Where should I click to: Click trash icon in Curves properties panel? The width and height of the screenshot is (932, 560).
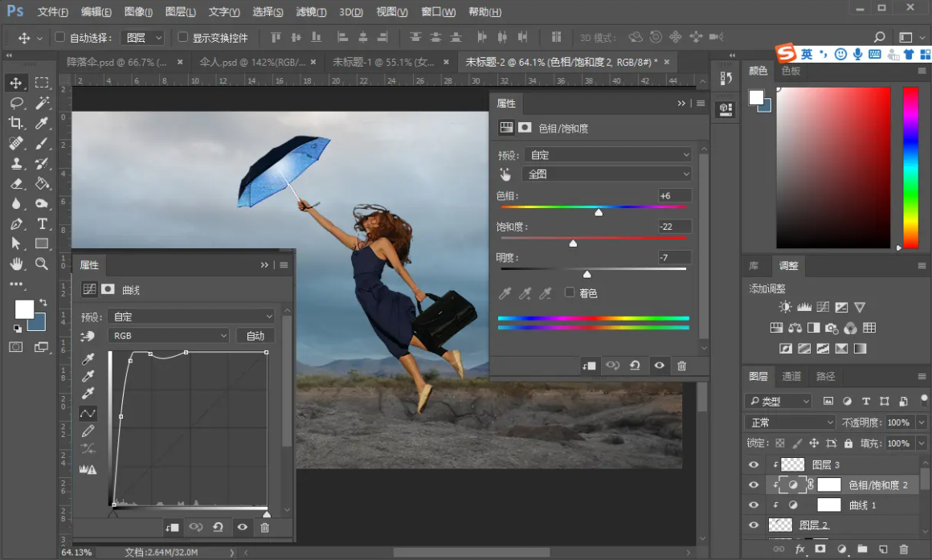pos(264,527)
